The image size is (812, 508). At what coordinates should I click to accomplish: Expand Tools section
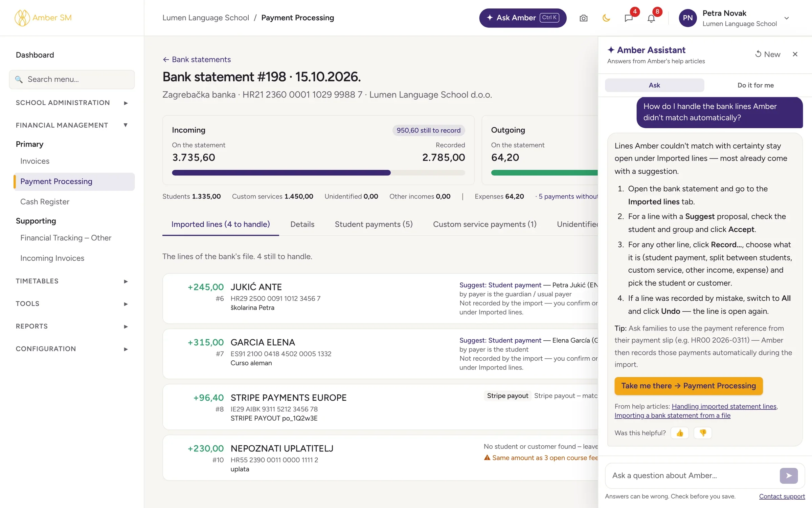pyautogui.click(x=72, y=304)
